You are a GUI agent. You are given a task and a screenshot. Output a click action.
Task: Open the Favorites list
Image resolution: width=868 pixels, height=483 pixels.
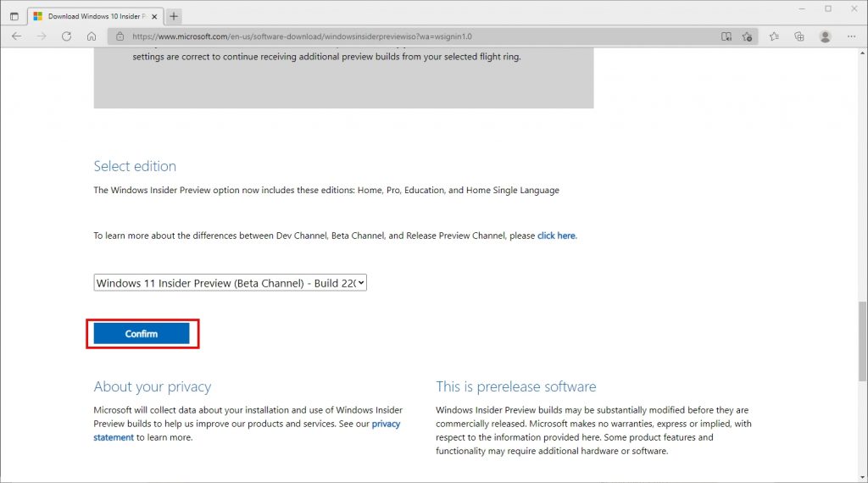(774, 36)
